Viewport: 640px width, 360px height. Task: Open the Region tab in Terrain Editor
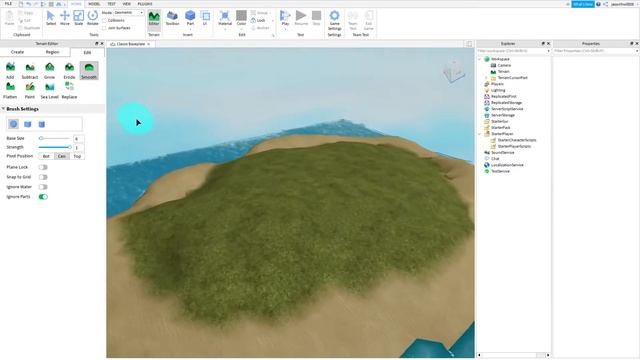[x=52, y=52]
